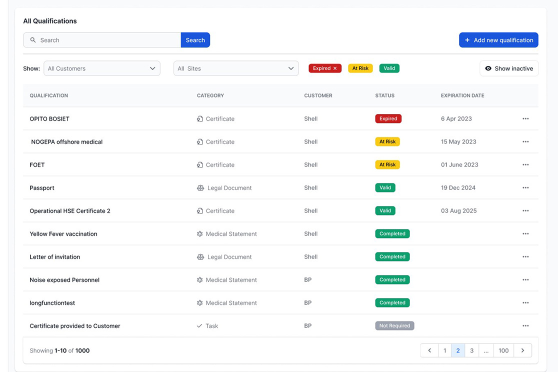The height and width of the screenshot is (372, 558).
Task: Open the three-dot menu for longfunctiontest
Action: (x=525, y=303)
